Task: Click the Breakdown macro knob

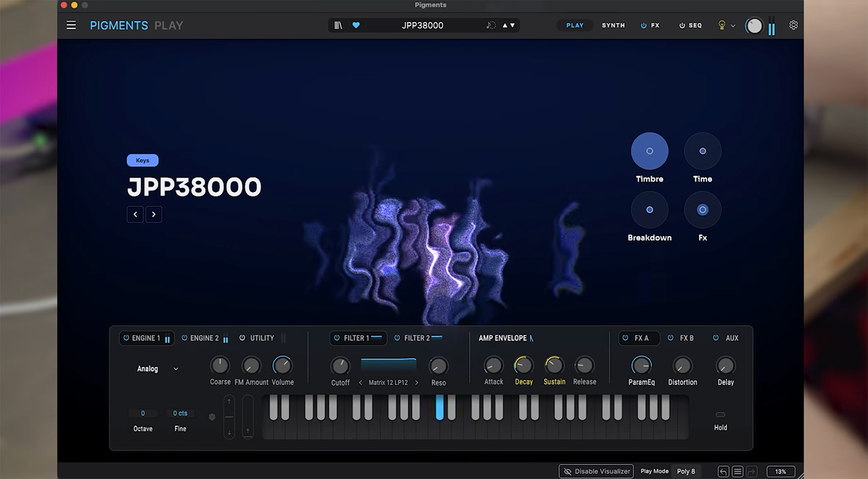Action: pos(650,210)
